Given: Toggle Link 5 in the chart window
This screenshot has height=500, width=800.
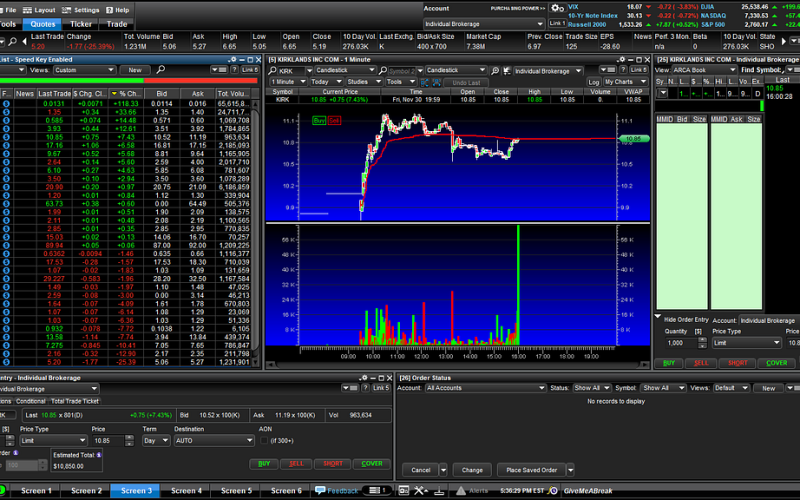Looking at the screenshot, I should point(638,70).
